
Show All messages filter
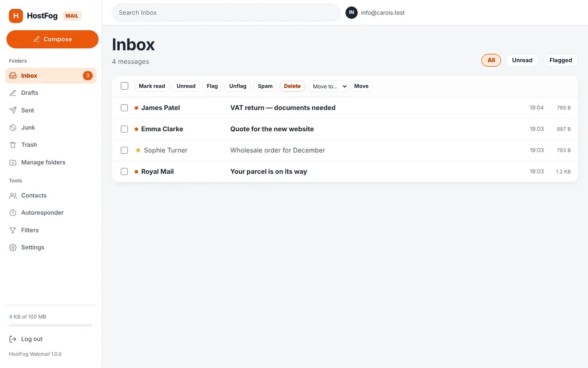pos(491,60)
